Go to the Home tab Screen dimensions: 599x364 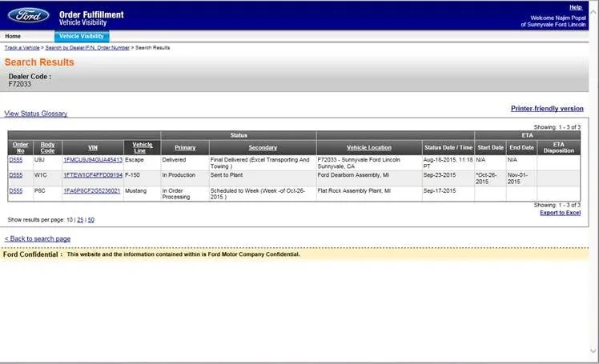(13, 36)
